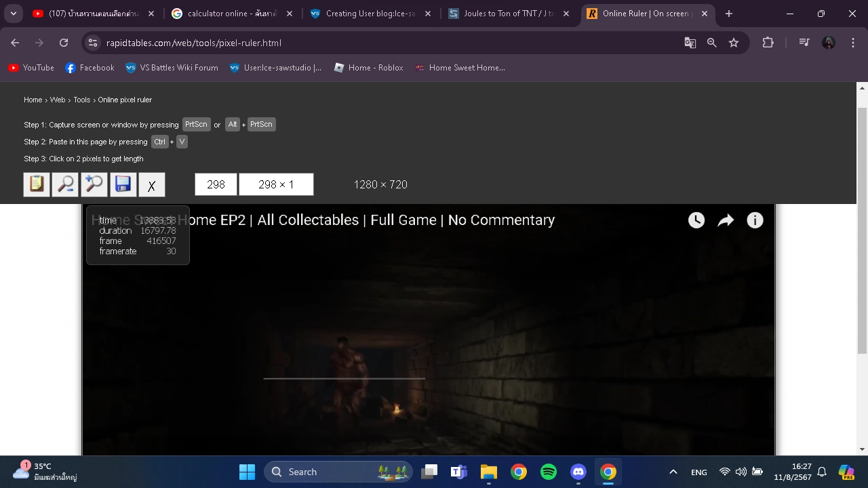
Task: Close the Joules to Ton of TNT tab
Action: (x=566, y=14)
